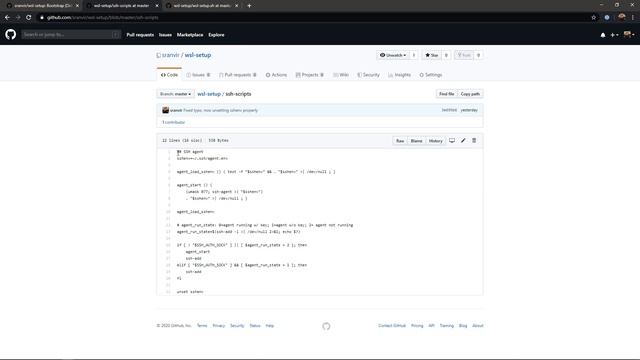640x360 pixels.
Task: Open wsl-setup in the file breadcrumb
Action: pos(209,94)
